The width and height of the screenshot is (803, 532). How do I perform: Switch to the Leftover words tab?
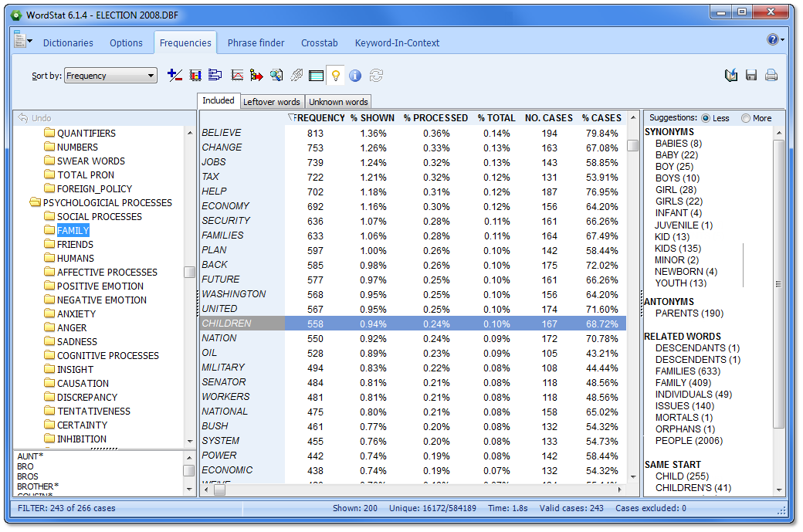point(271,102)
